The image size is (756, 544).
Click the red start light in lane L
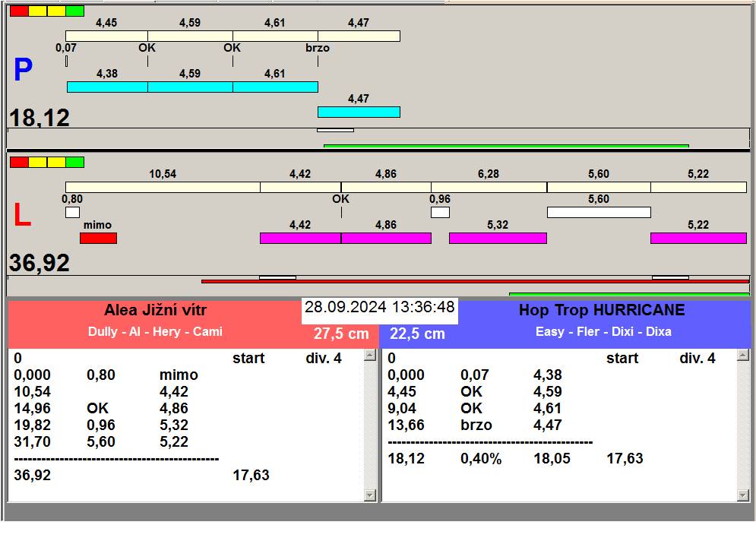(x=19, y=162)
